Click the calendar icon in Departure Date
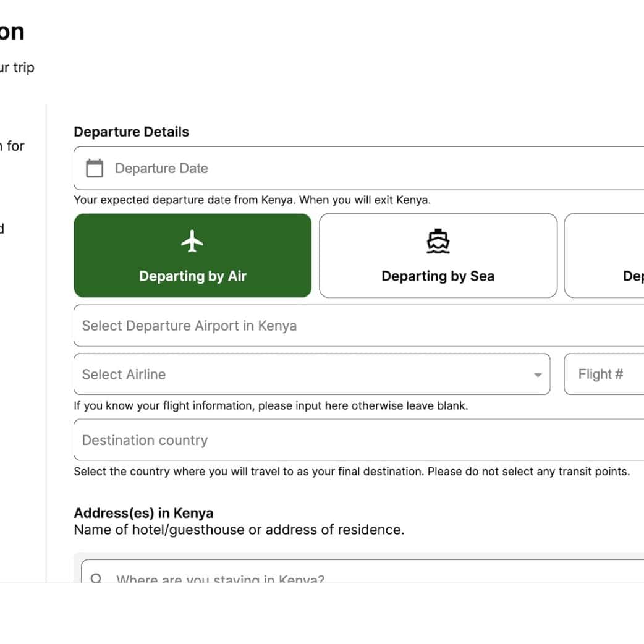 point(95,168)
